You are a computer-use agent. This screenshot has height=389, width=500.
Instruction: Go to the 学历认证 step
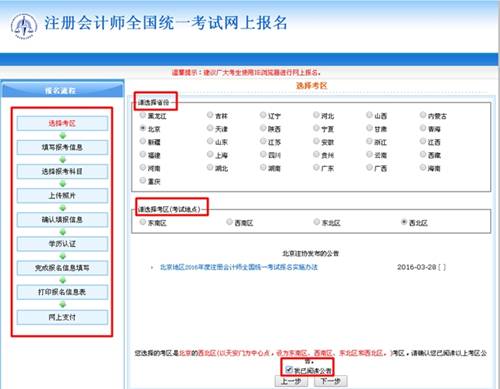pos(62,244)
